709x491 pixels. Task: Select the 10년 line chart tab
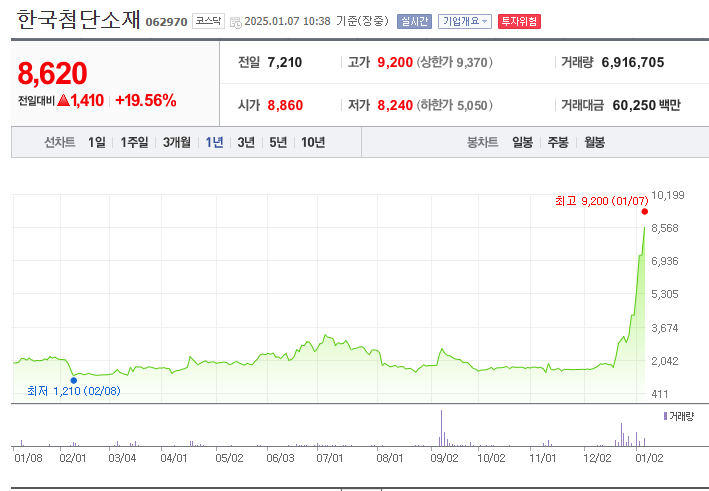click(x=313, y=142)
